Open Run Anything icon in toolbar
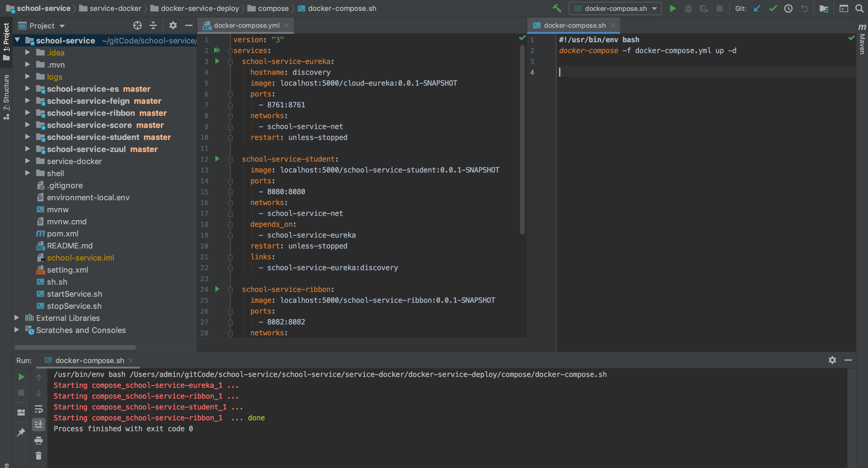This screenshot has width=868, height=468. [x=843, y=8]
